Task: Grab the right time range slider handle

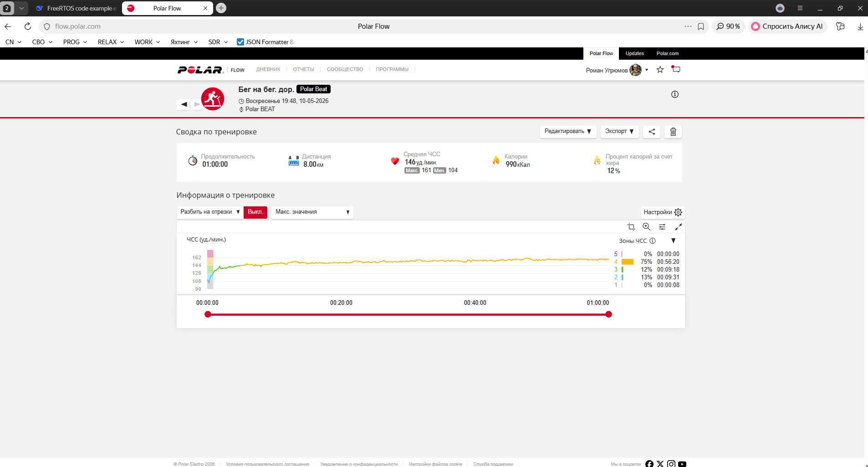Action: [609, 314]
